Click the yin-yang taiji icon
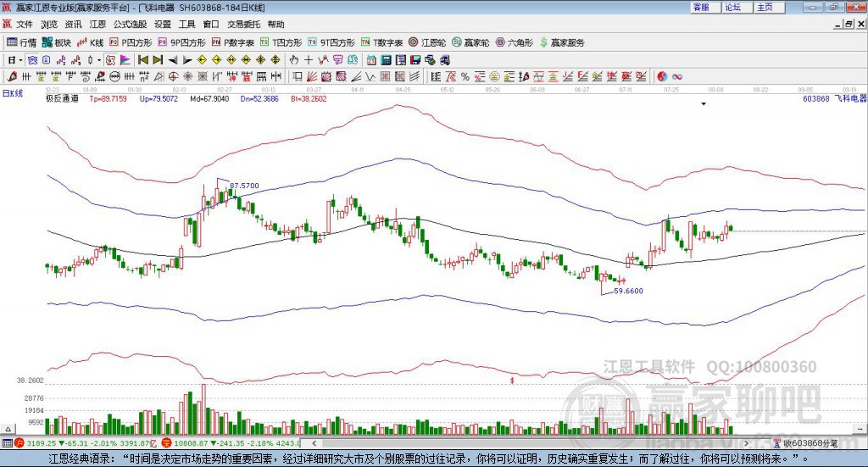Screen dimensions: 868x467 [662, 76]
